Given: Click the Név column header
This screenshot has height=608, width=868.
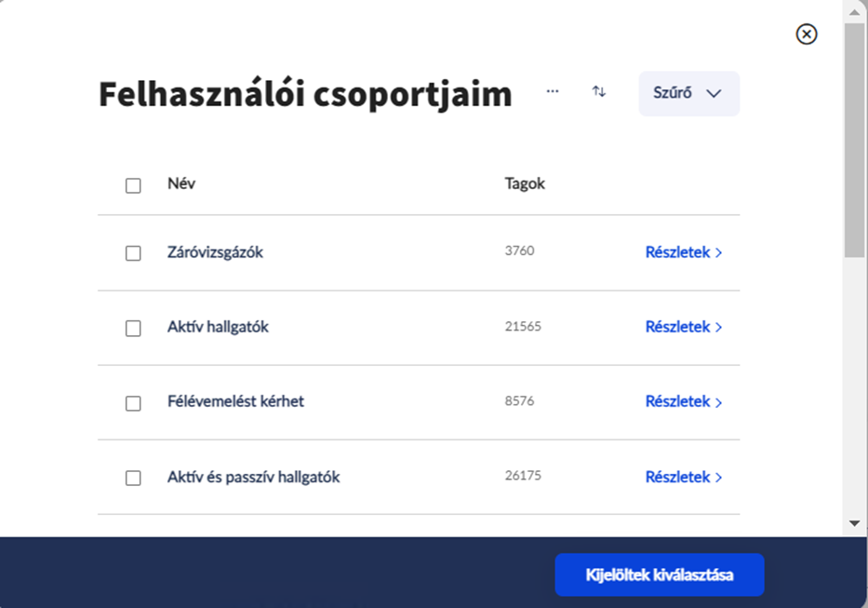Looking at the screenshot, I should pos(181,183).
